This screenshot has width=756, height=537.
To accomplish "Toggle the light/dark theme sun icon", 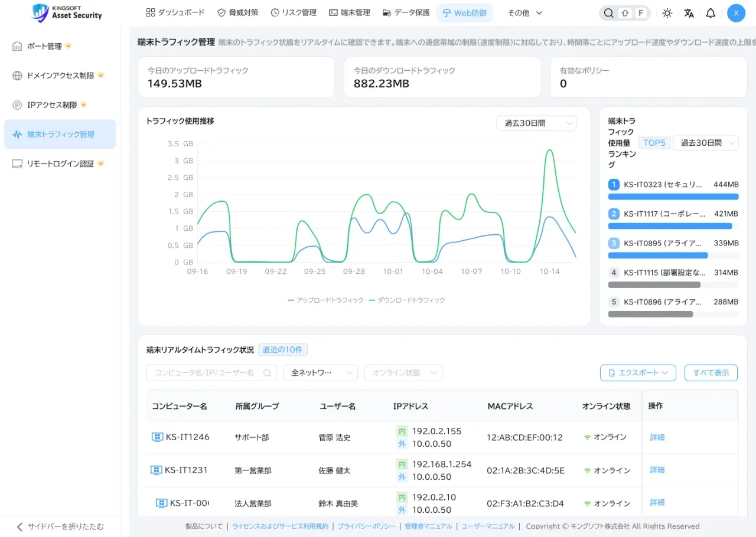I will [667, 13].
